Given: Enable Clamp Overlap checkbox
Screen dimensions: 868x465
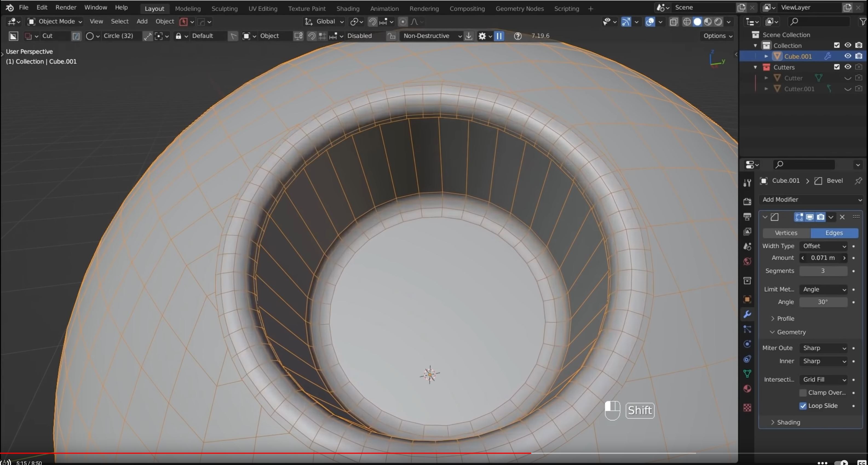Looking at the screenshot, I should [x=803, y=393].
